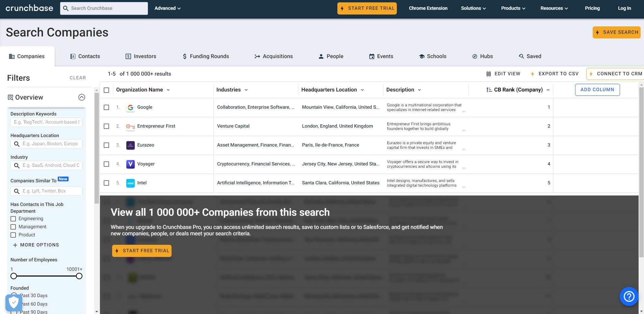Screen dimensions: 644x314
Task: Click the Voyager company logo
Action: click(x=130, y=164)
